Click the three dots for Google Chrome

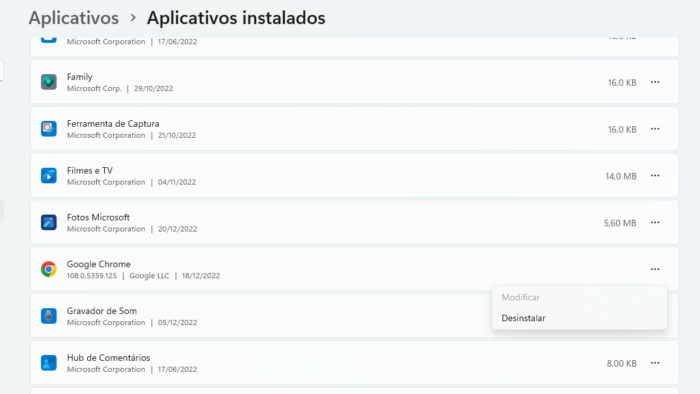(655, 269)
